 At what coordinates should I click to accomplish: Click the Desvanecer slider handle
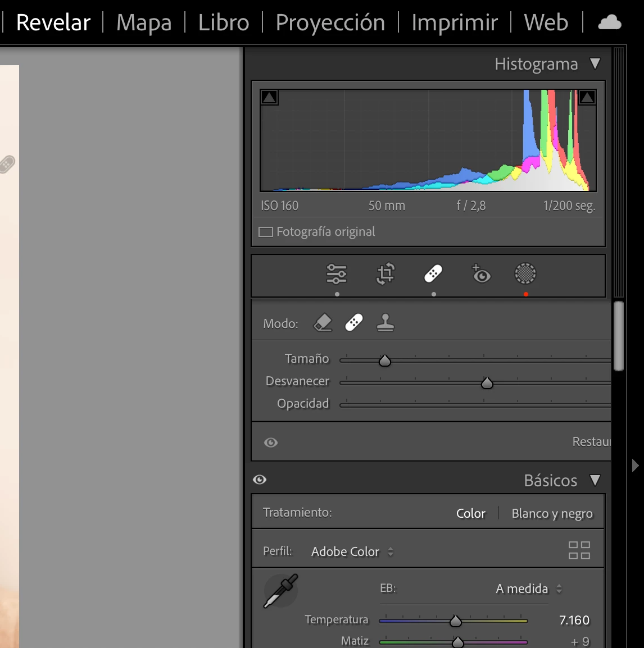point(487,383)
